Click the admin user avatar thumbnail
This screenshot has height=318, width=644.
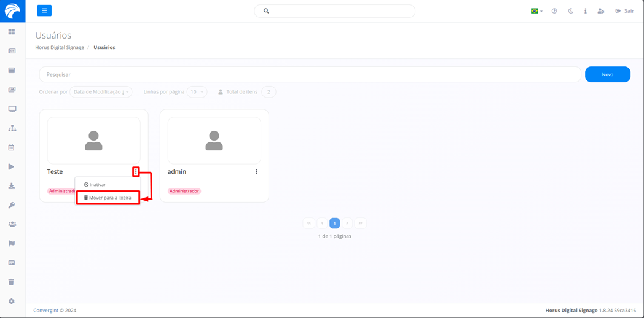214,141
